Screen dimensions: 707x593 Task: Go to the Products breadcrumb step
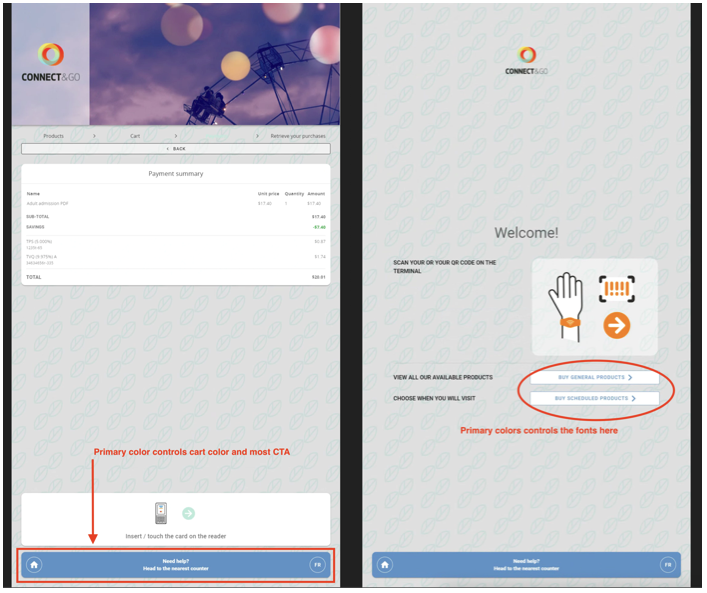pos(53,135)
